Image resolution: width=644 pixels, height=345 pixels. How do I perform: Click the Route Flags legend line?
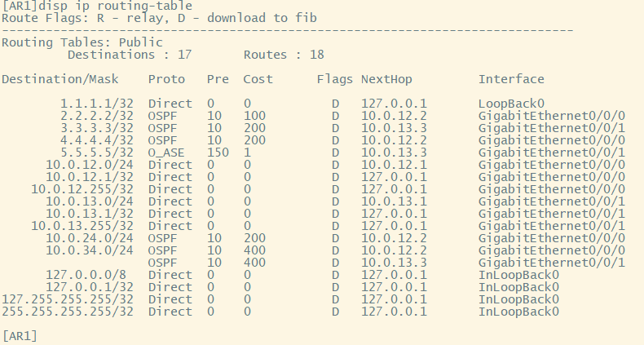coord(160,17)
